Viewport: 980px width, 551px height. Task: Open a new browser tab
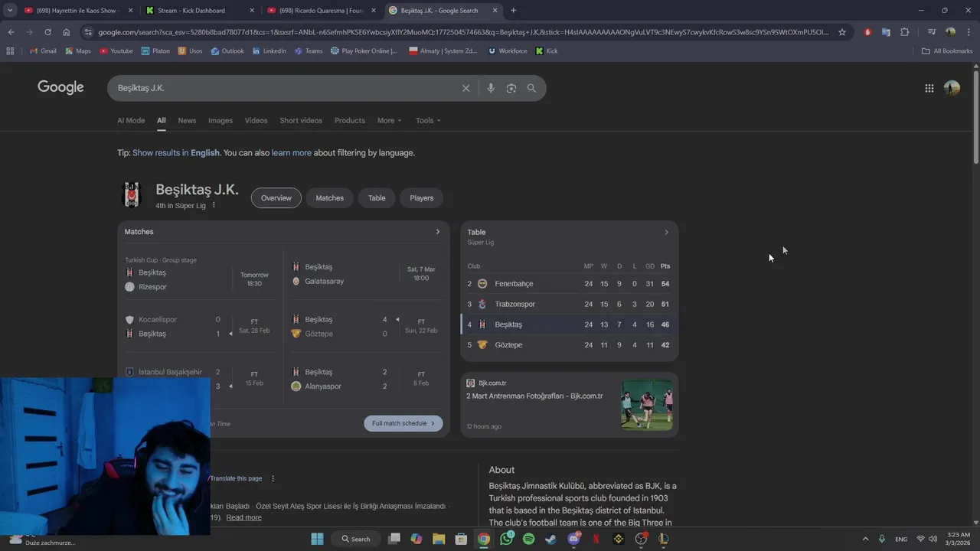(513, 11)
